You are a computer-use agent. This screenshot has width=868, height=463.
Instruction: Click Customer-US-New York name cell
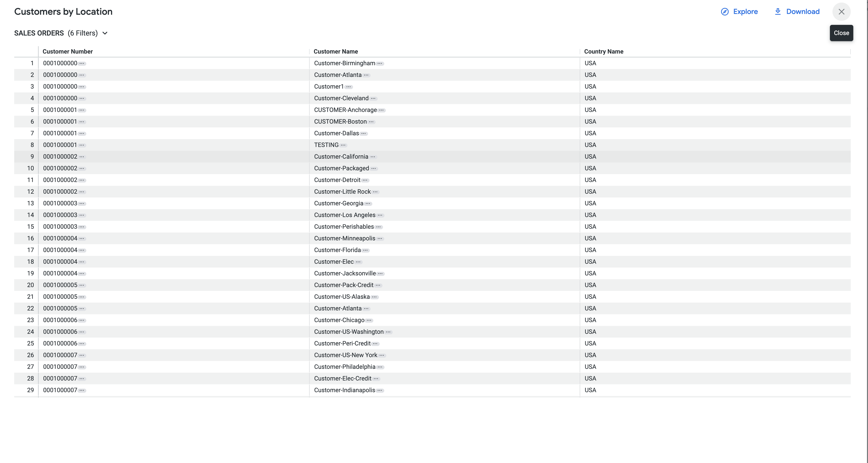[x=346, y=355]
